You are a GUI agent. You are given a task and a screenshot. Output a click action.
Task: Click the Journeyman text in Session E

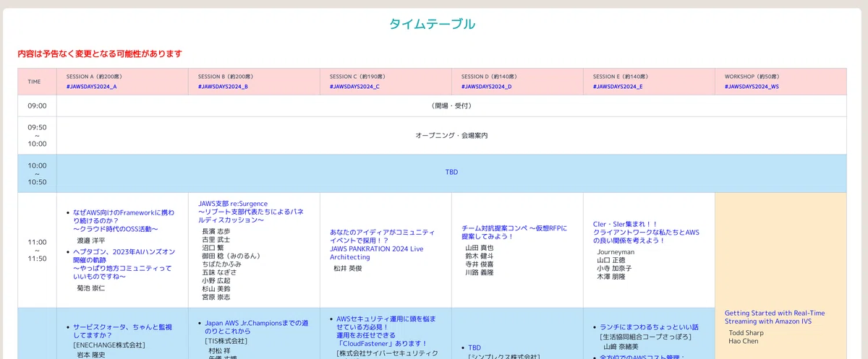click(x=616, y=252)
